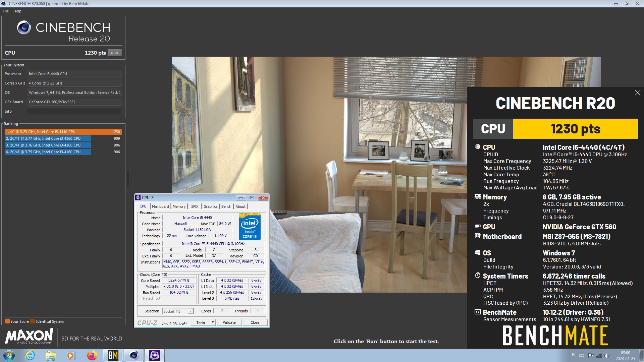Click the Cores x GHz field 4 Cores @ 3.23 GHz
644x362 pixels.
74,83
